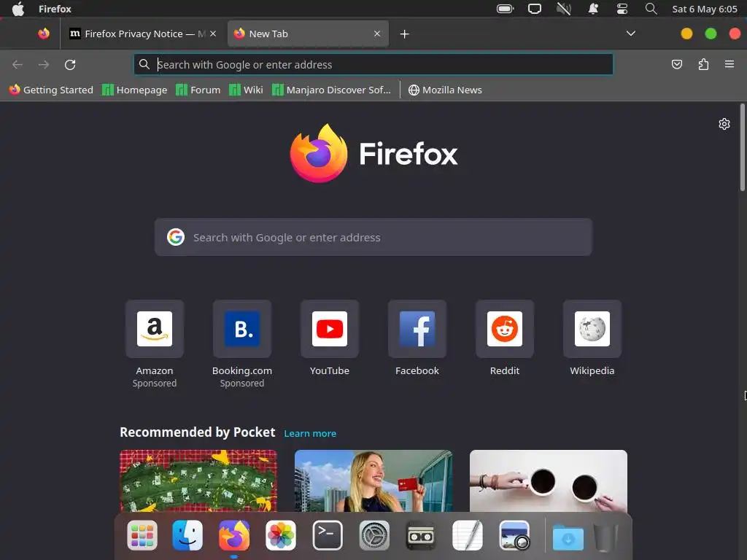Click the Apple logo menu
Viewport: 747px width, 560px height.
pyautogui.click(x=18, y=9)
